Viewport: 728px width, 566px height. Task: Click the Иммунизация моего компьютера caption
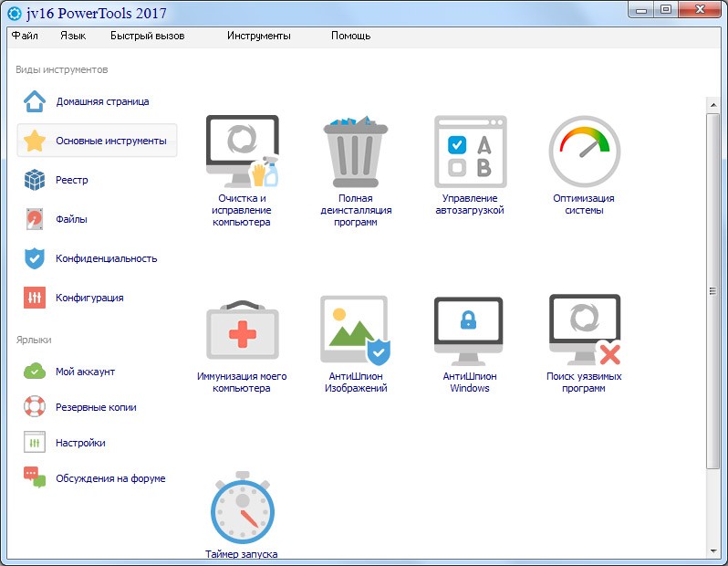pyautogui.click(x=242, y=382)
